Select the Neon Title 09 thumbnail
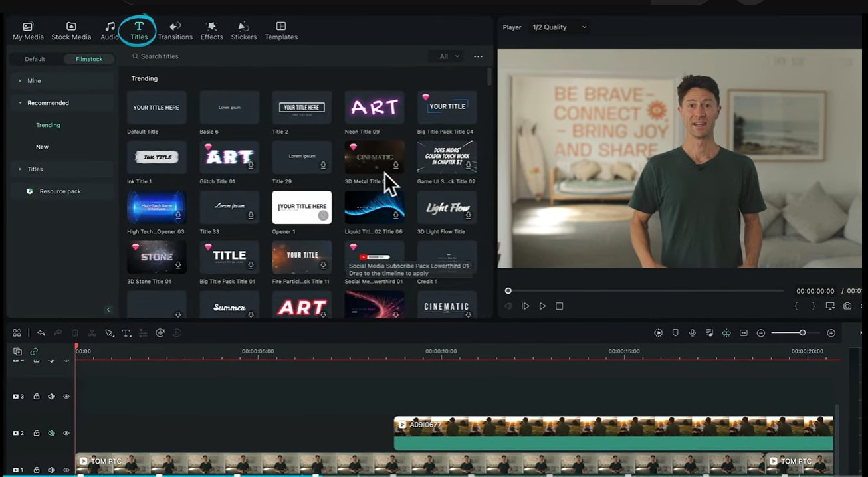868x477 pixels. click(x=374, y=108)
